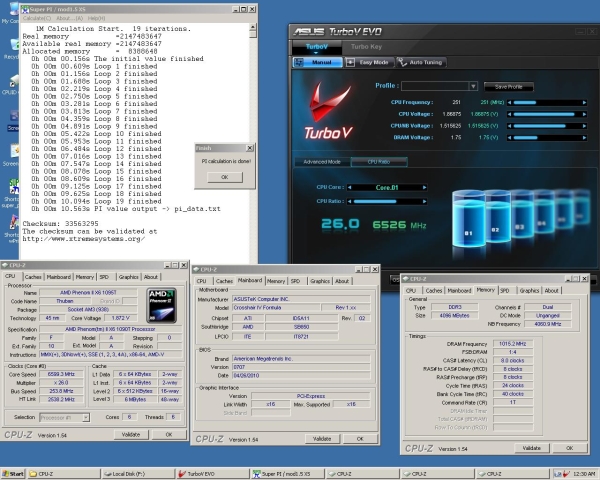Select Manual mode in TurboV EVO

tap(318, 62)
